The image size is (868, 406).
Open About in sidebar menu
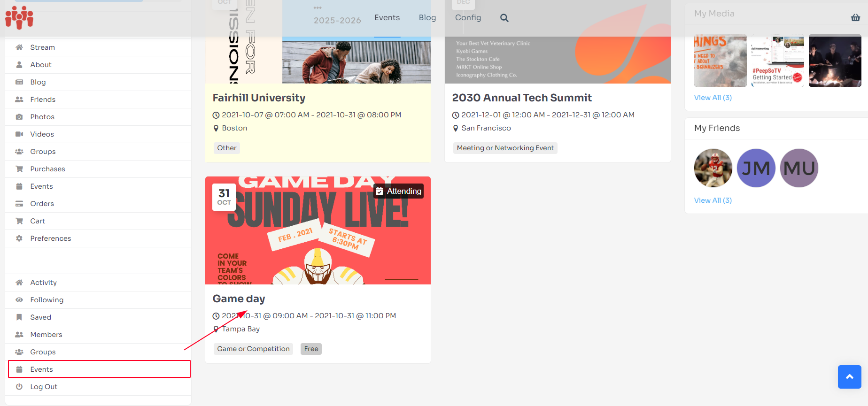point(98,65)
